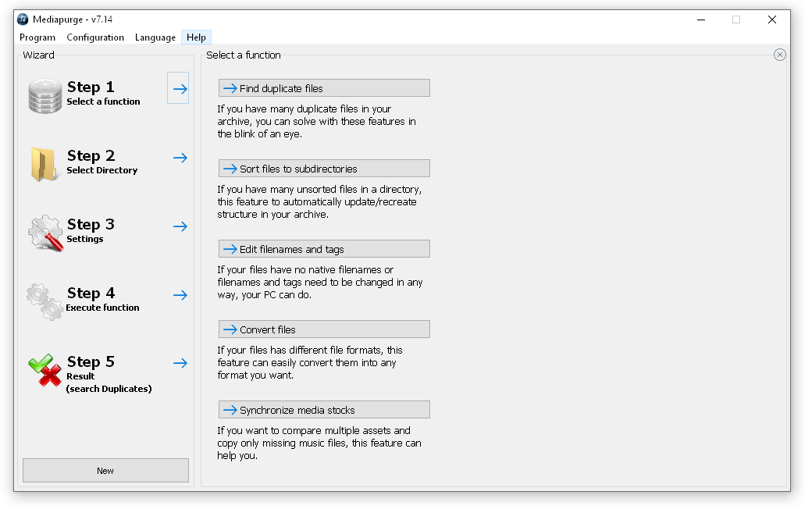The width and height of the screenshot is (812, 509).
Task: Click the Step 3 gear and wrench icon
Action: pyautogui.click(x=45, y=233)
